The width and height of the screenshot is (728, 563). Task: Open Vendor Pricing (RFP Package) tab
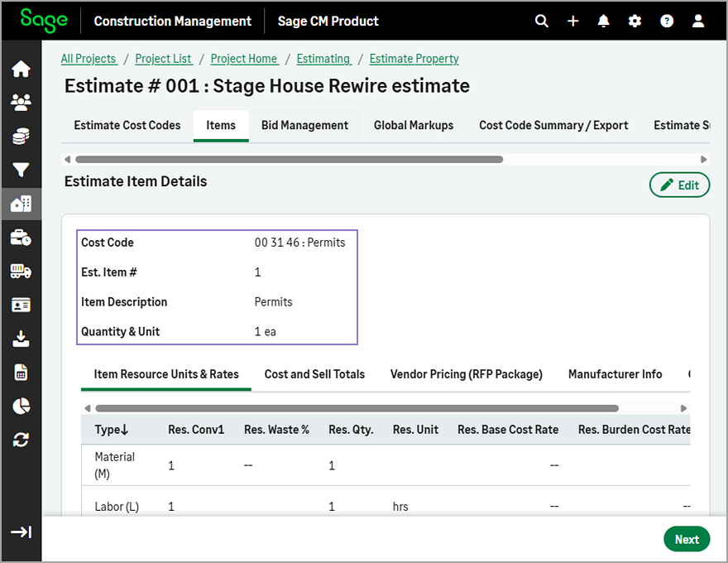[x=466, y=374]
